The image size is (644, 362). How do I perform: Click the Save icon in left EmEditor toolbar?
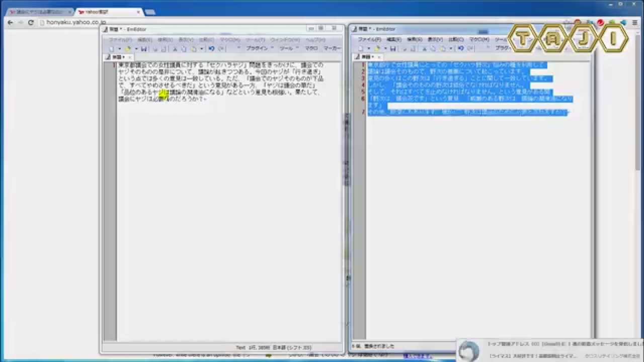point(144,49)
